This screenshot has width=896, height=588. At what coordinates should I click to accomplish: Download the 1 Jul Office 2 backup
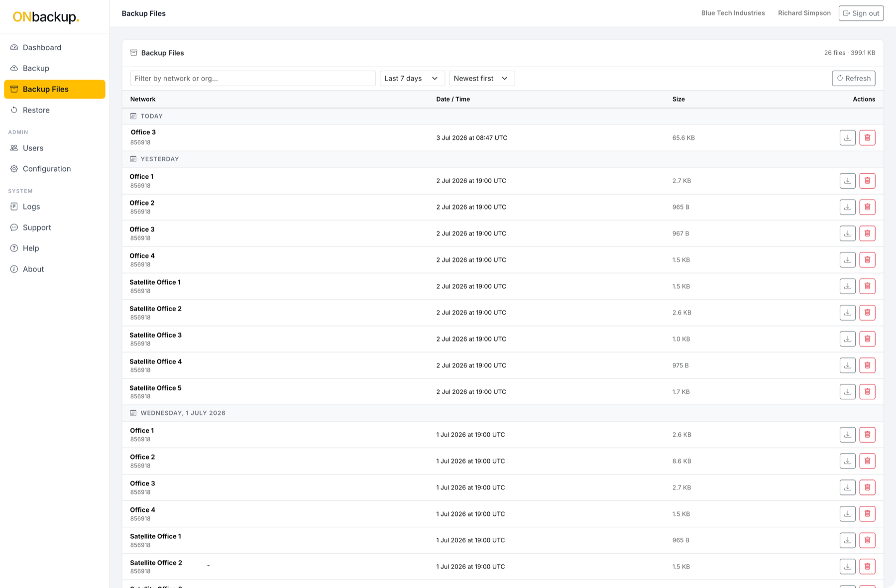coord(847,461)
